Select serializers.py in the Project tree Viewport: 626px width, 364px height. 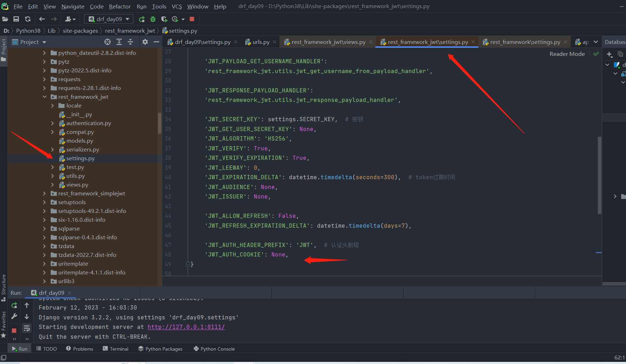tap(83, 149)
